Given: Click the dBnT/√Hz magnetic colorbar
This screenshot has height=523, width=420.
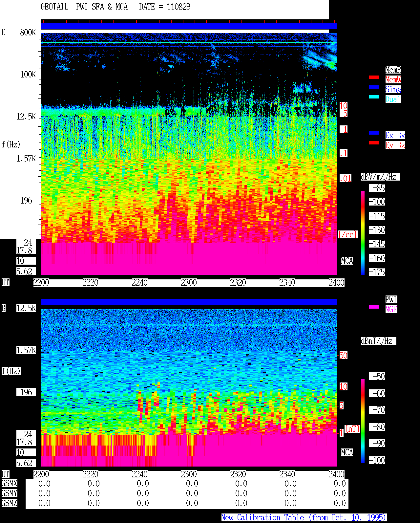Looking at the screenshot, I should click(363, 421).
